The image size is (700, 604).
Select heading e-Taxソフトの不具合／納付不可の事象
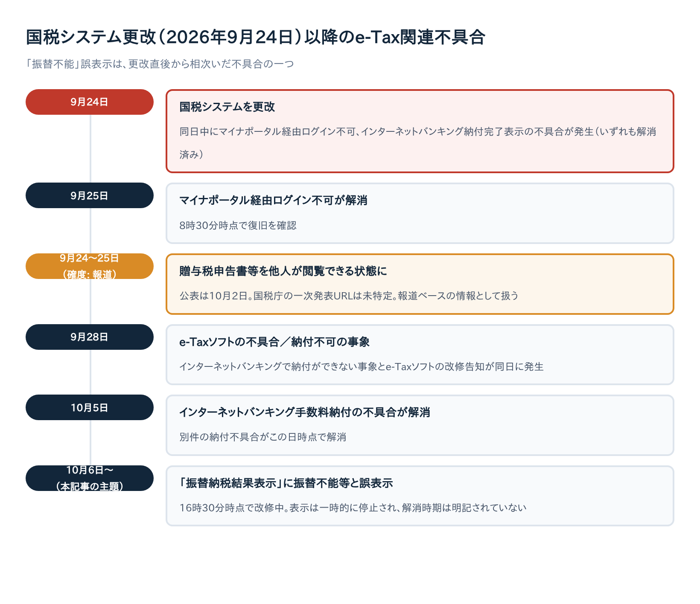click(274, 342)
